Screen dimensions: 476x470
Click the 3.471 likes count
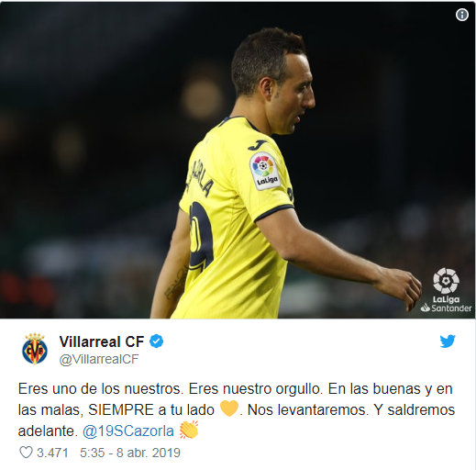52,453
